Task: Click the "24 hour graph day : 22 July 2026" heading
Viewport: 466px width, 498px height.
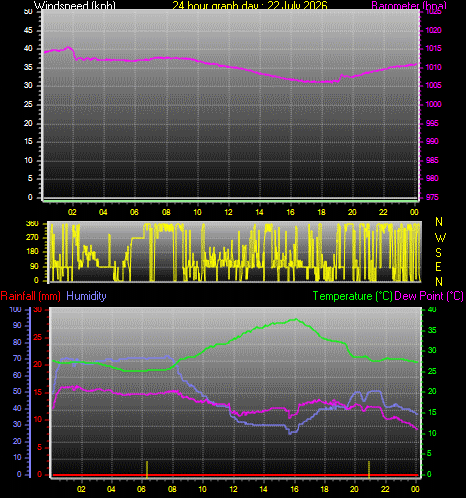Action: tap(250, 5)
